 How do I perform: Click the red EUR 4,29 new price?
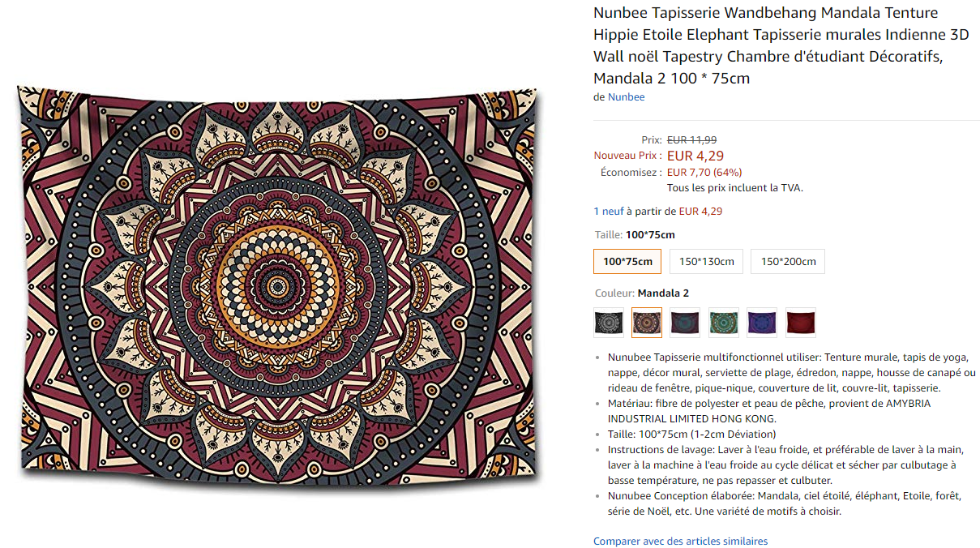click(x=695, y=156)
